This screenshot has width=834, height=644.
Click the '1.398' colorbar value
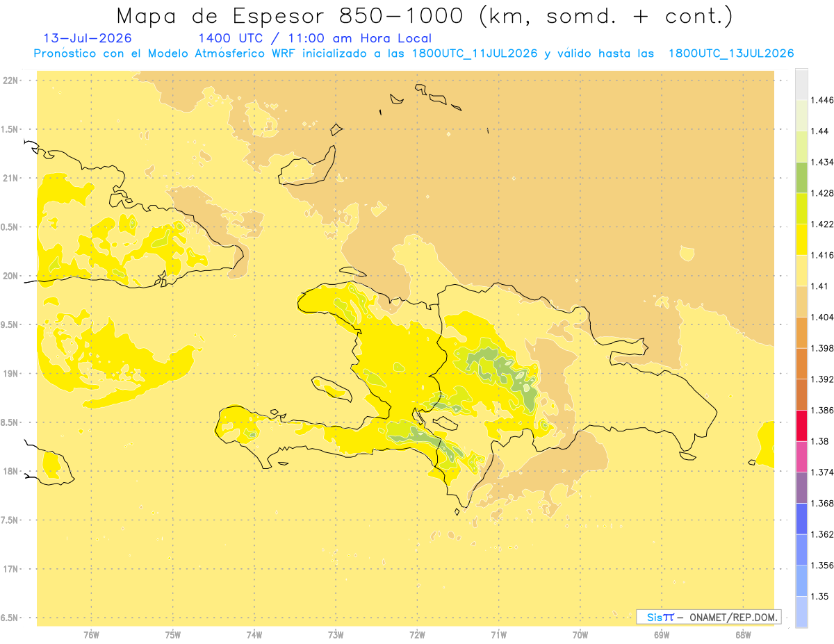(822, 348)
